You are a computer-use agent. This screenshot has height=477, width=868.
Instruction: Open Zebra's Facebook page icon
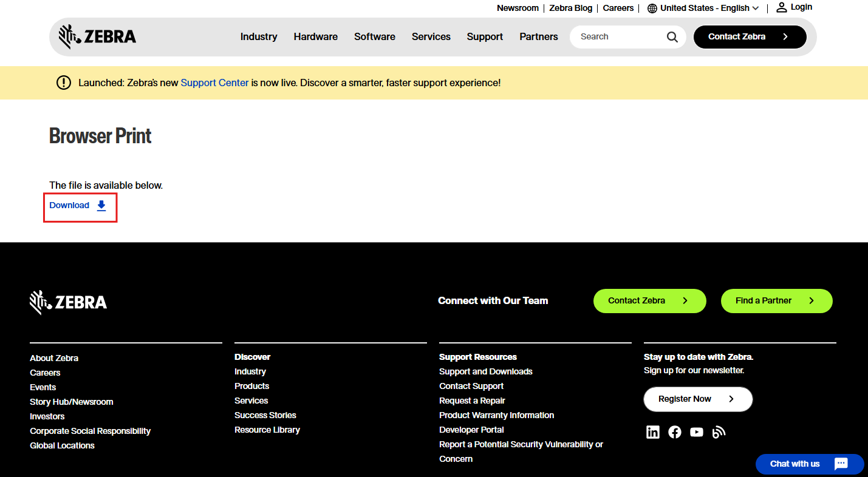click(x=675, y=432)
